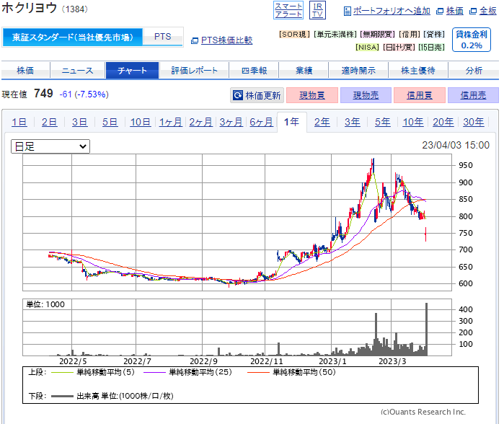This screenshot has height=424, width=504.
Task: Select the 10年 chart period
Action: [x=413, y=122]
